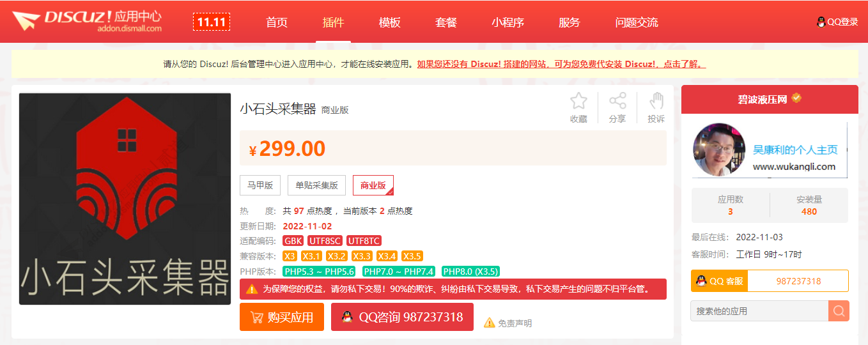Open the 碧波液压网 developer header
Screen dimensions: 868x345
770,99
